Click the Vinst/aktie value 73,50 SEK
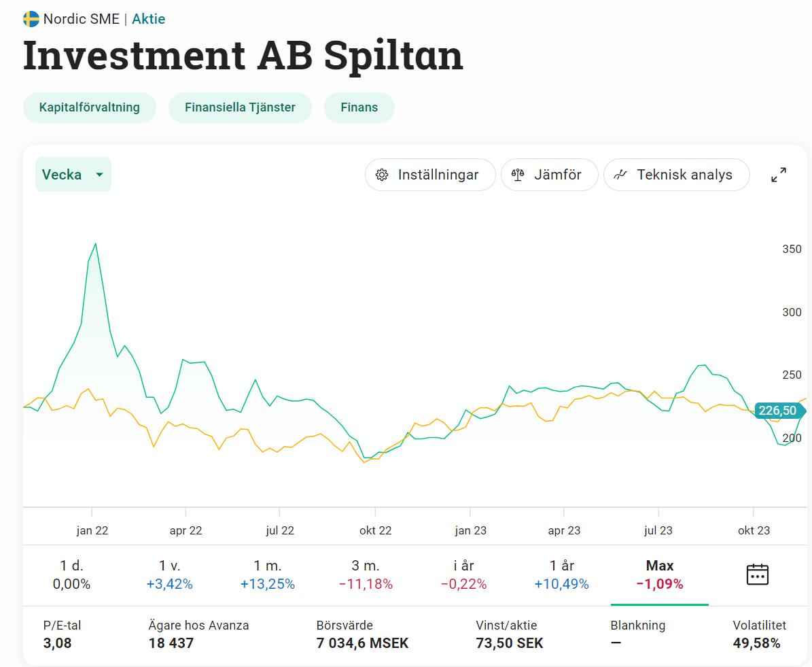The height and width of the screenshot is (667, 812). pos(510,643)
